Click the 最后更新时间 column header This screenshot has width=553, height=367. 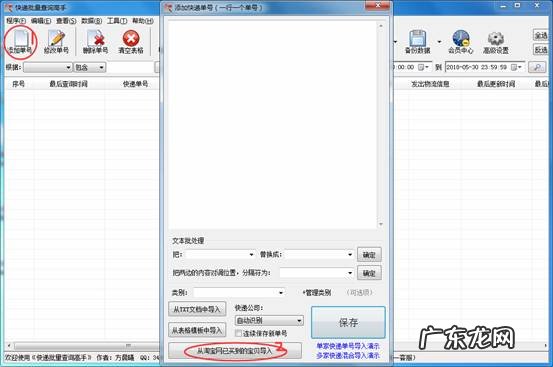pos(496,84)
